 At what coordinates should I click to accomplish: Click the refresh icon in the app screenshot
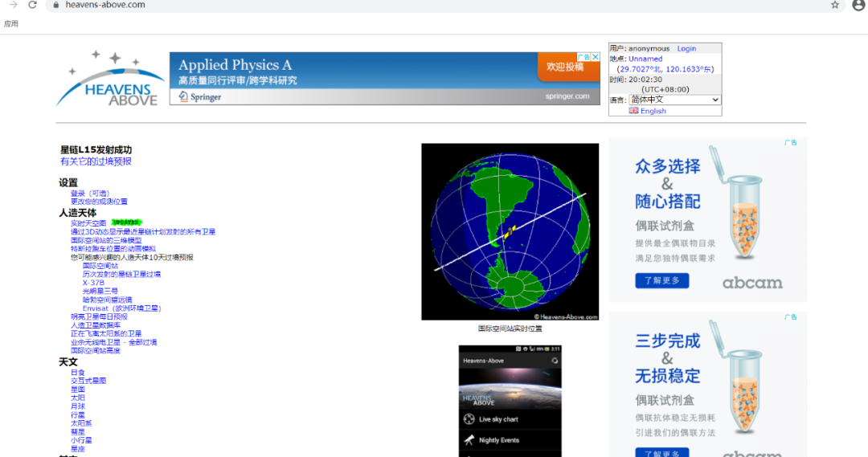pyautogui.click(x=554, y=361)
